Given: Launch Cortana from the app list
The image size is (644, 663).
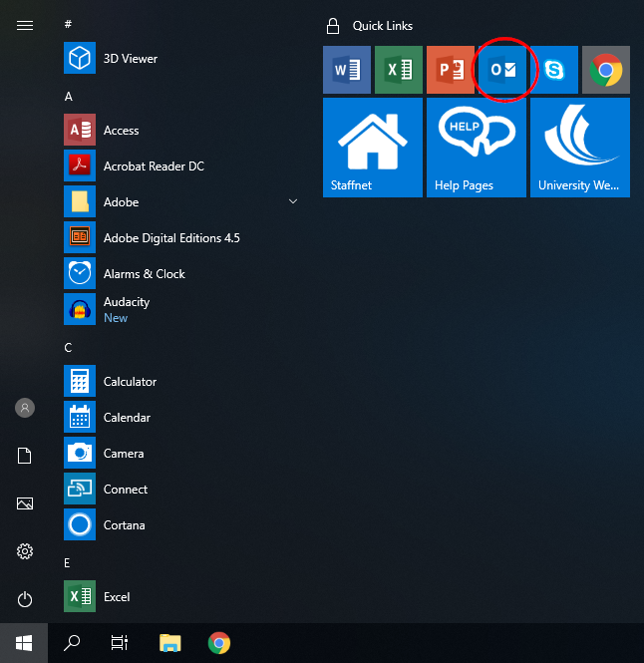Looking at the screenshot, I should (181, 524).
